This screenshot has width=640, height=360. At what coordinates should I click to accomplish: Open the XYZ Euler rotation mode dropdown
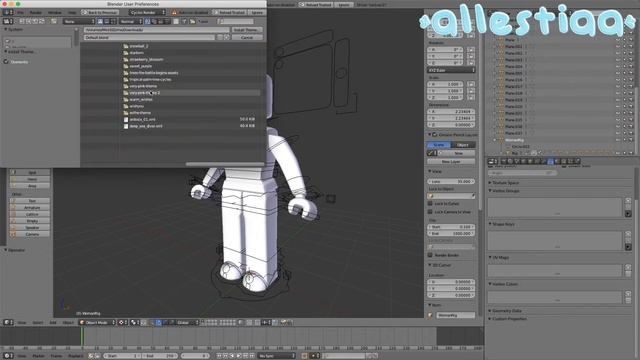(451, 70)
